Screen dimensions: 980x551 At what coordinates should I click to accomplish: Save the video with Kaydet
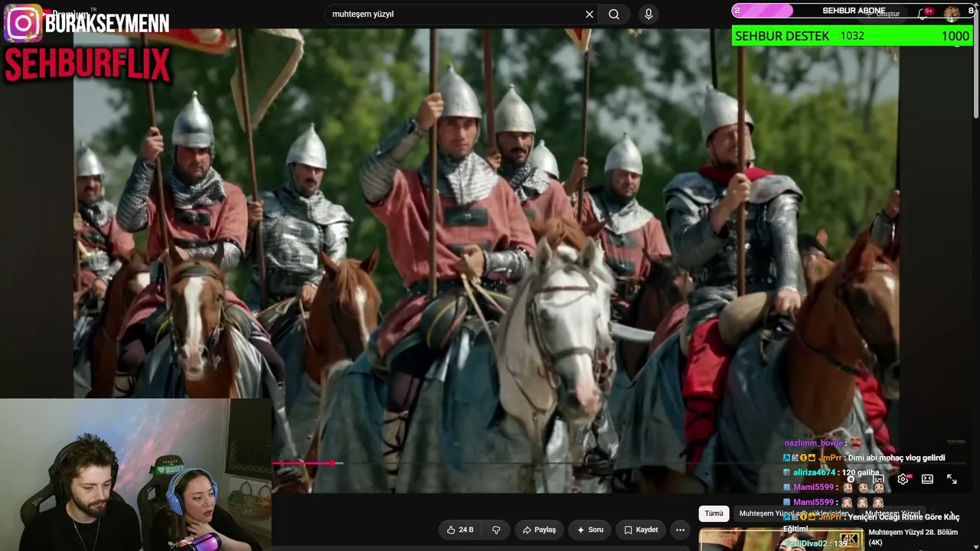click(641, 530)
